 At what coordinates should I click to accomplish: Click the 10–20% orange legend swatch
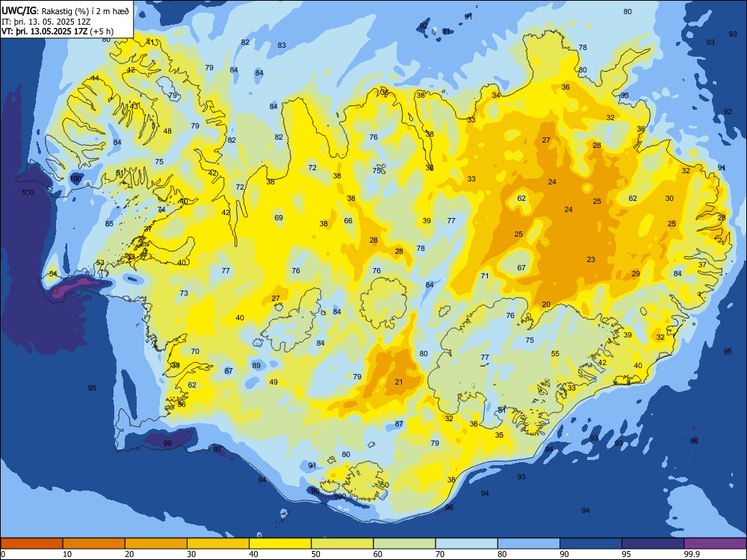[94, 544]
